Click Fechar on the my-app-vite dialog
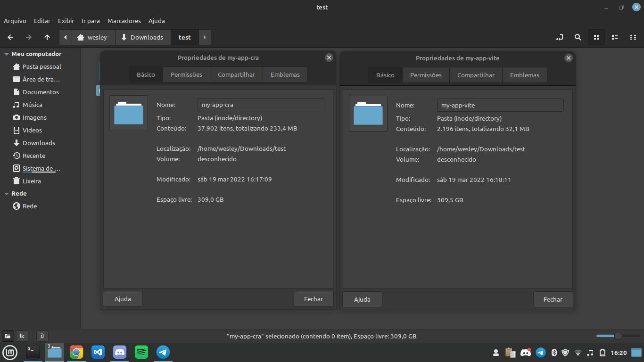Screen dimensions: 644x362 553,299
